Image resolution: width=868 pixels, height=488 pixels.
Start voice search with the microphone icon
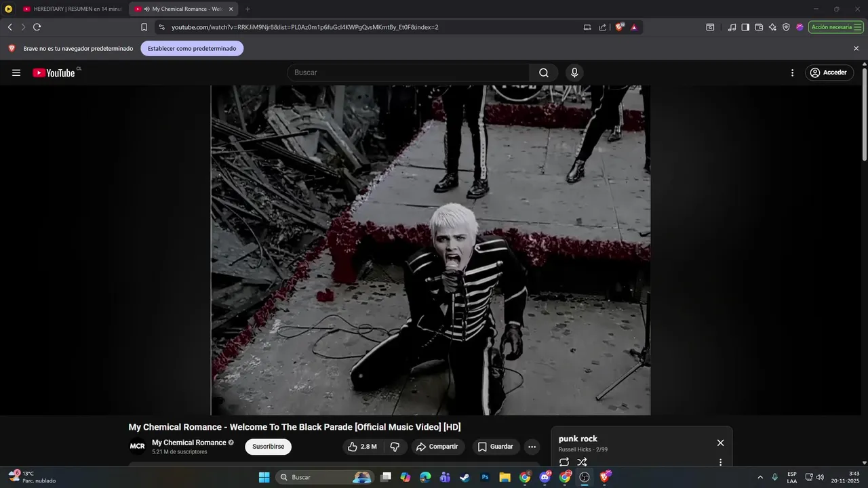point(574,73)
